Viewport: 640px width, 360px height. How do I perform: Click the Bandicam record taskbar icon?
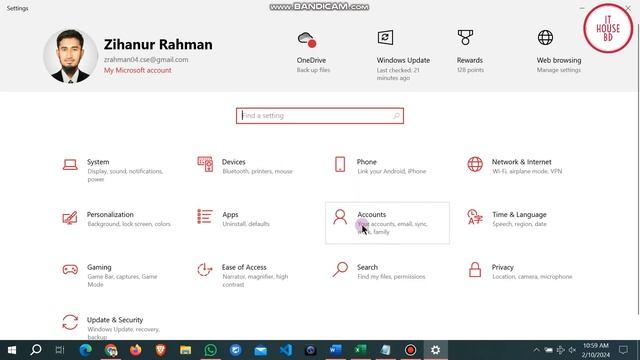pos(410,350)
